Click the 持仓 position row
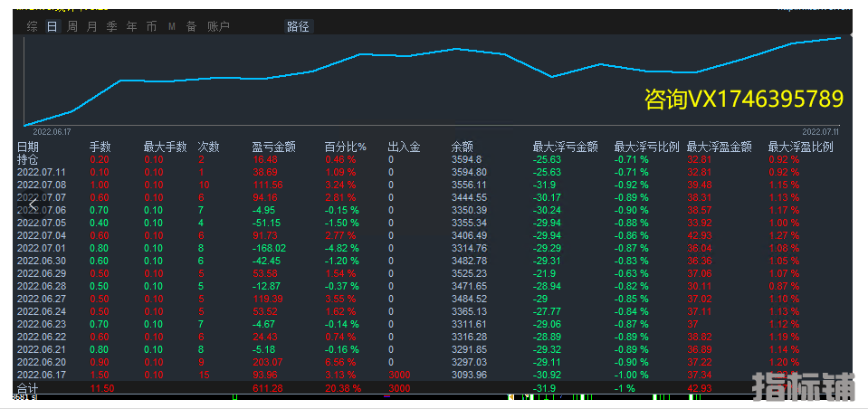Image resolution: width=868 pixels, height=409 pixels. point(27,159)
